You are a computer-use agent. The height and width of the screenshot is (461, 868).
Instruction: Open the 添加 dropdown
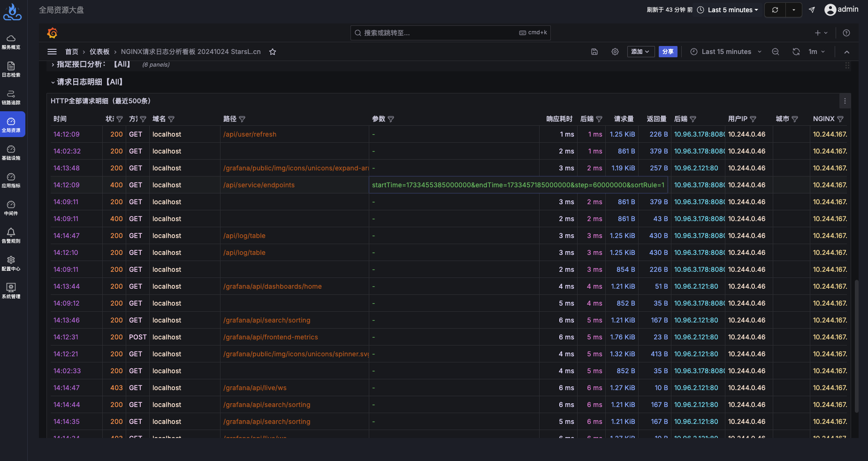click(640, 52)
